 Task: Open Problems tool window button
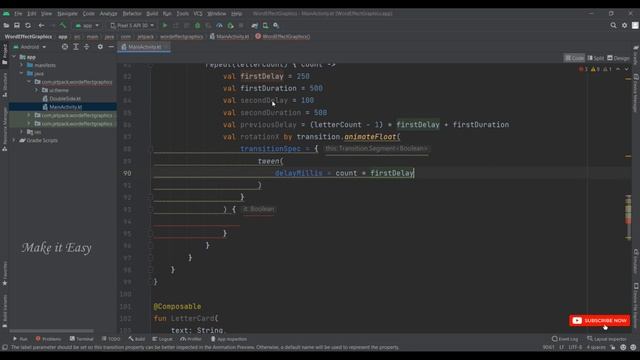pos(48,339)
